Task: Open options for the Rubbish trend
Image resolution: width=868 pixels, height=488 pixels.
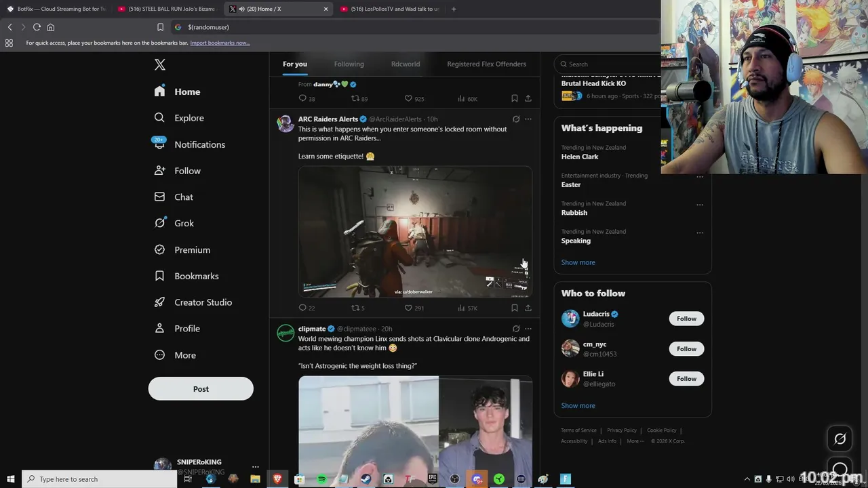Action: 700,205
